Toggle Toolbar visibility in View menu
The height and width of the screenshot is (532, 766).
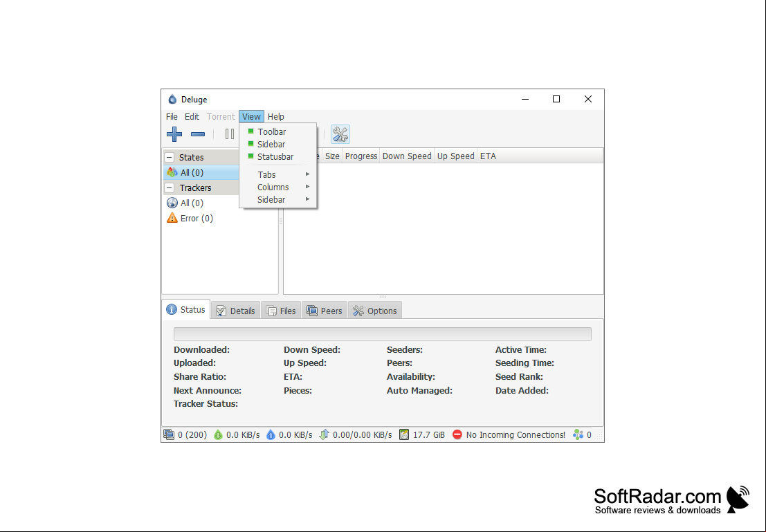277,132
